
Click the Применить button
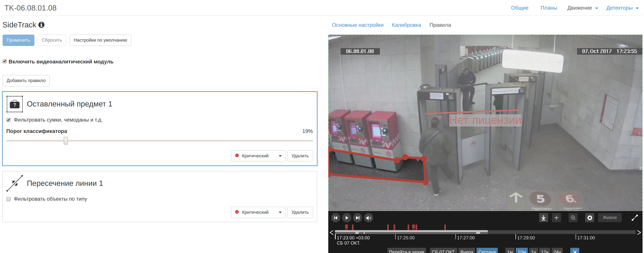click(x=18, y=40)
